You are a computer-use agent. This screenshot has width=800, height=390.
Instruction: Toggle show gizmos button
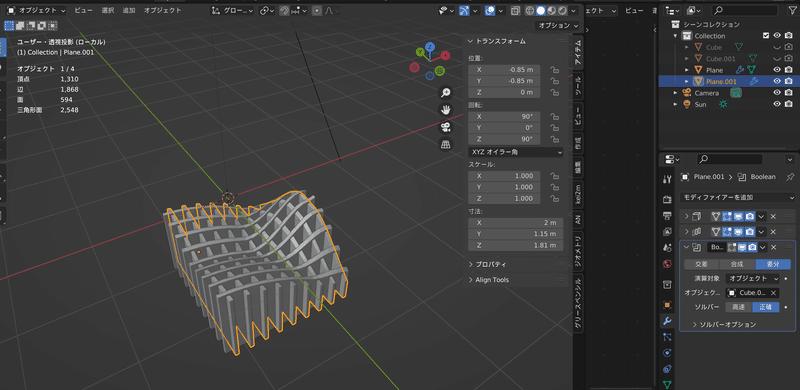click(465, 10)
